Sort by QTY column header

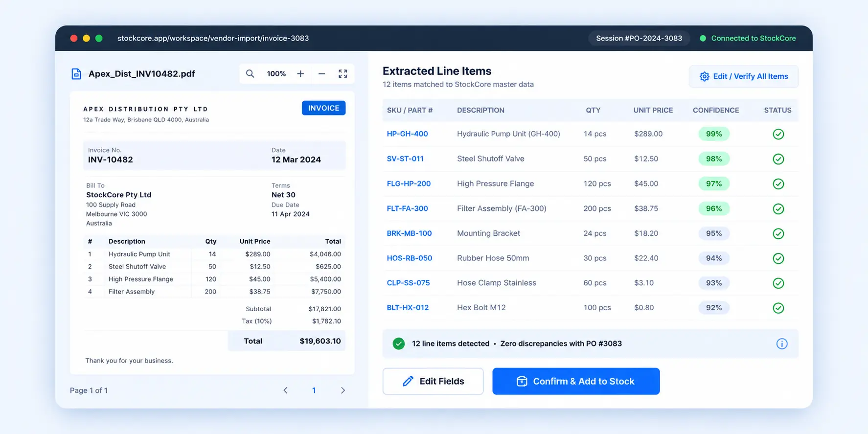coord(593,111)
